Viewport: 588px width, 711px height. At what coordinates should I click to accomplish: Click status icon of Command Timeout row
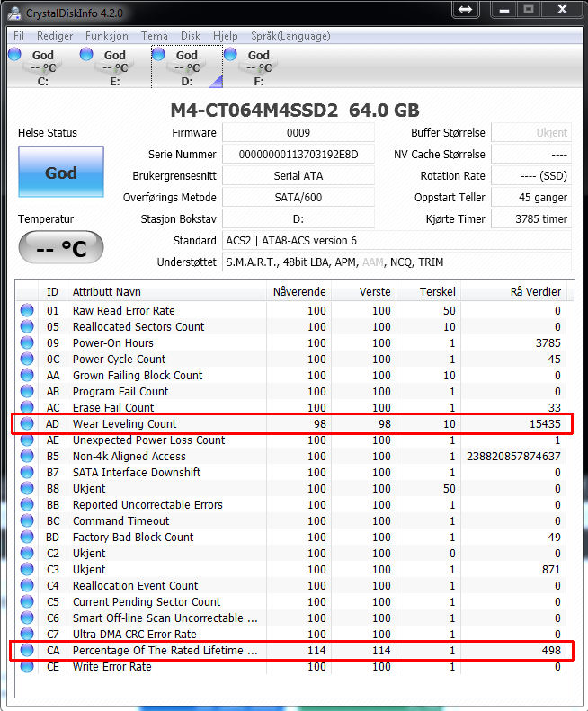[27, 520]
